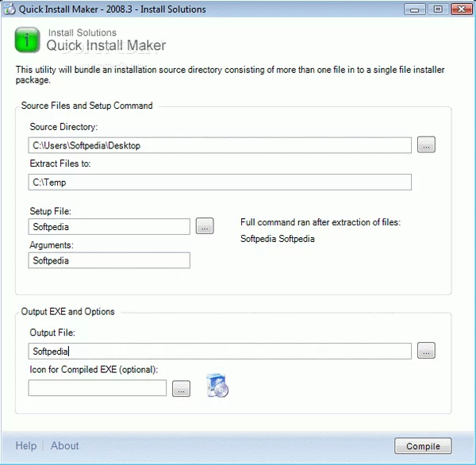Browse for the Setup File

pyautogui.click(x=205, y=226)
